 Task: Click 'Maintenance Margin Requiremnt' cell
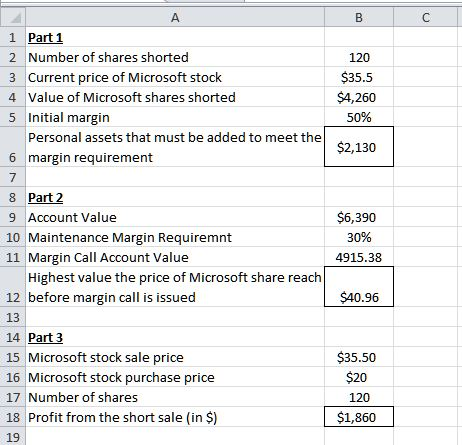tap(175, 237)
